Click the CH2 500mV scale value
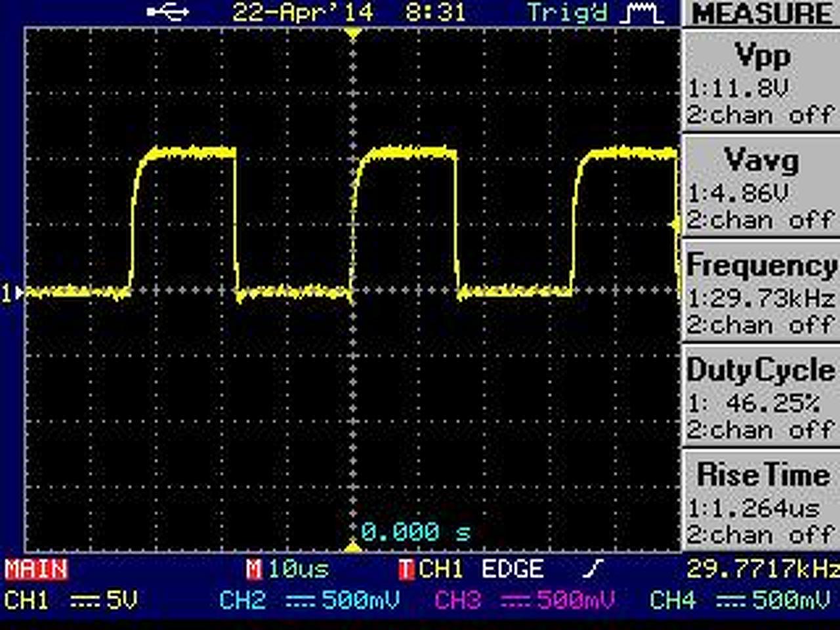This screenshot has width=840, height=630. click(360, 600)
